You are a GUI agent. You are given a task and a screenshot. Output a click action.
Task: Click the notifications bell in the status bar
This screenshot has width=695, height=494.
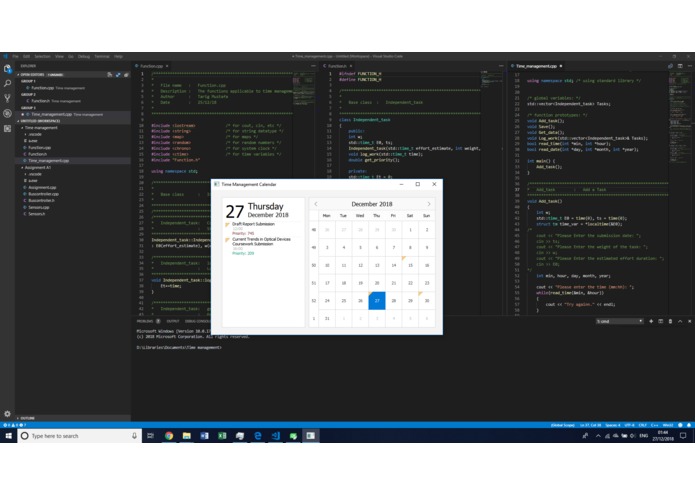coord(689,425)
